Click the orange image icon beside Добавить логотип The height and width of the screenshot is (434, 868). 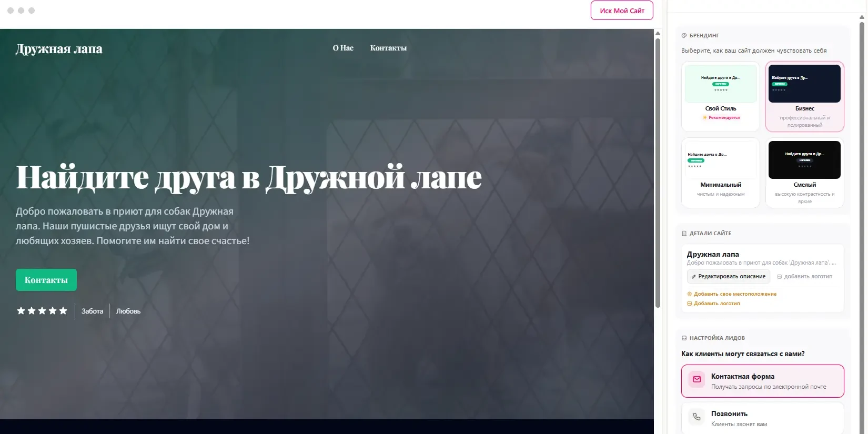click(690, 304)
